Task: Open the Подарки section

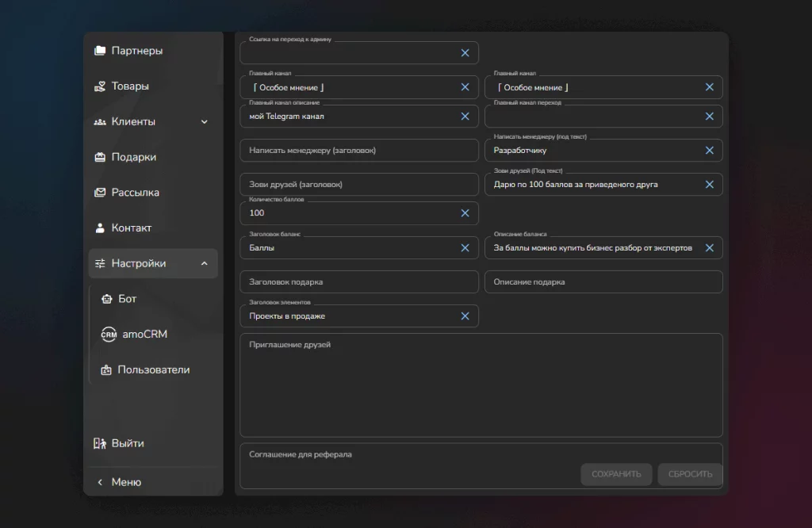Action: (x=153, y=157)
